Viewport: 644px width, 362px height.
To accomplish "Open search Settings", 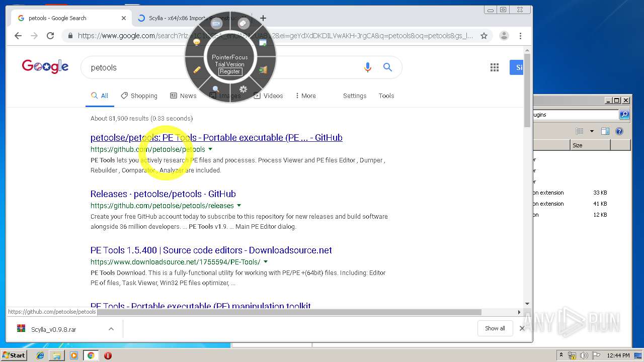I will [355, 96].
